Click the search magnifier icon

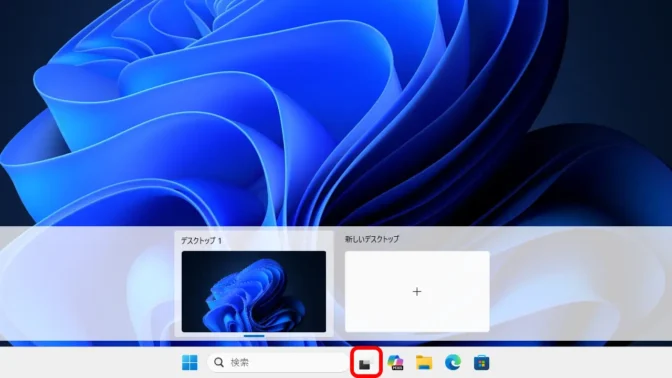click(x=219, y=363)
